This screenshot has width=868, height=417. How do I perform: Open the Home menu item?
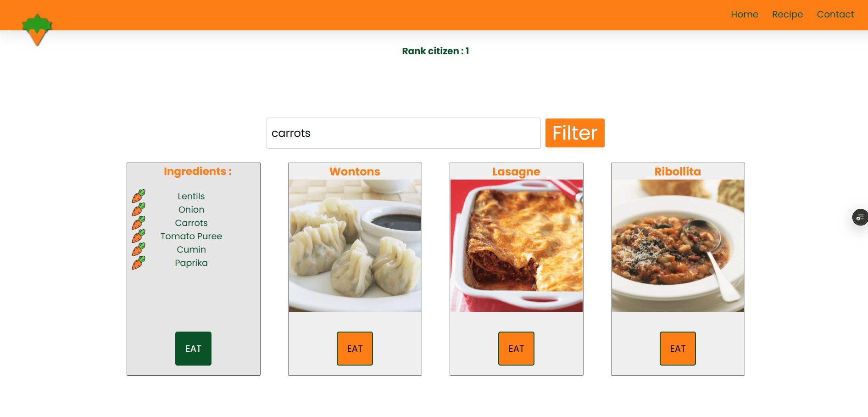coord(745,14)
